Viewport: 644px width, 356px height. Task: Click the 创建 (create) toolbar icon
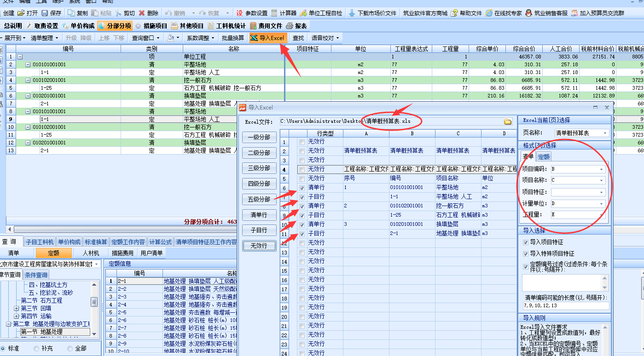coord(8,13)
